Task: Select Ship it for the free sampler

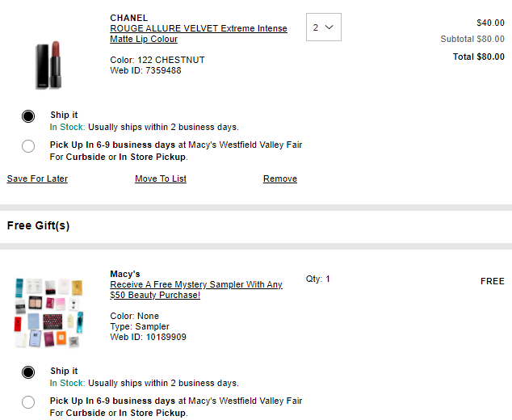Action: (x=28, y=372)
